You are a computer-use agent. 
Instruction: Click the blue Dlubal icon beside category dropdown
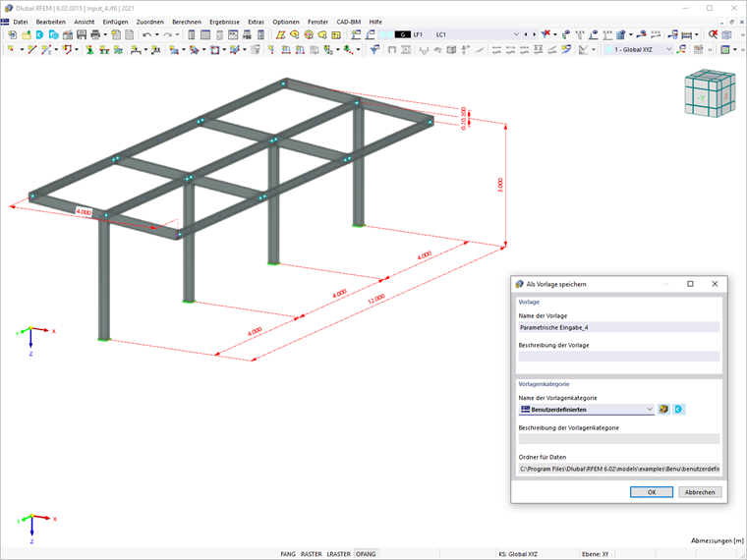(x=678, y=409)
